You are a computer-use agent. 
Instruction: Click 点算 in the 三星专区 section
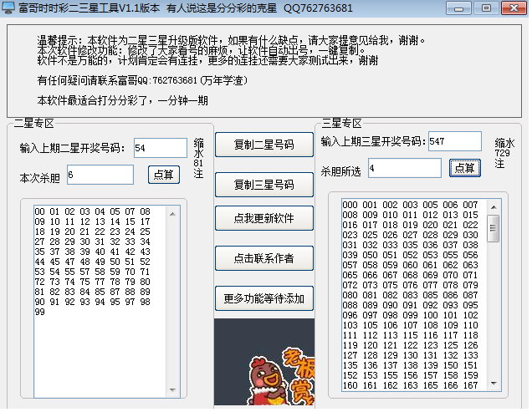coord(464,168)
